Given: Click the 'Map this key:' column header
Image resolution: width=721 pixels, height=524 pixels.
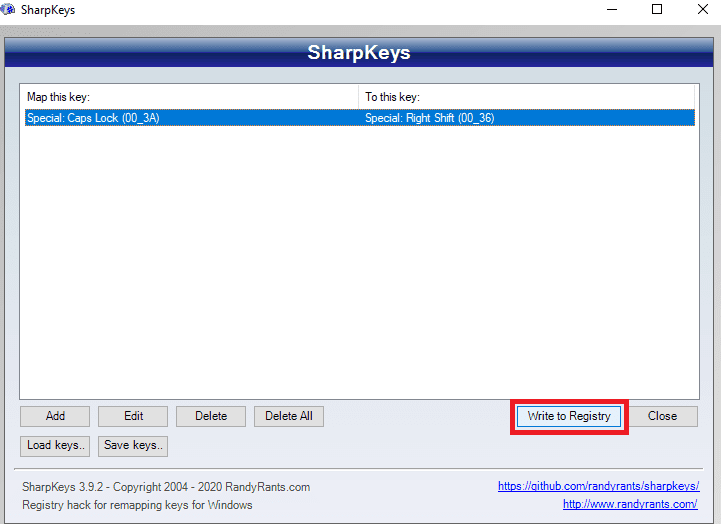Looking at the screenshot, I should [191, 97].
